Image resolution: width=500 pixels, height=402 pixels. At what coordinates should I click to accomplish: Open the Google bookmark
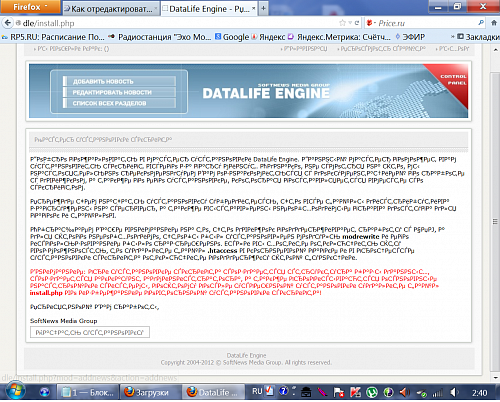232,37
